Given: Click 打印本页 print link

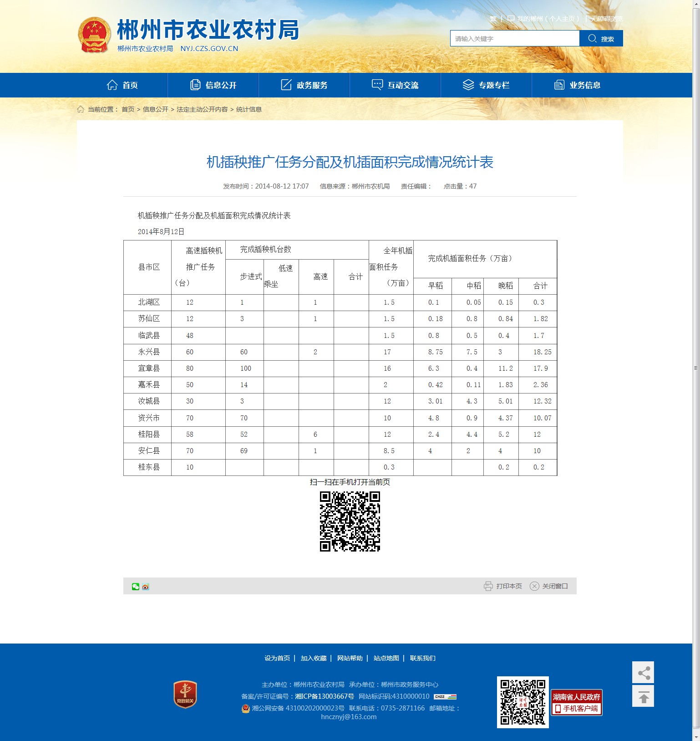Looking at the screenshot, I should pyautogui.click(x=509, y=586).
